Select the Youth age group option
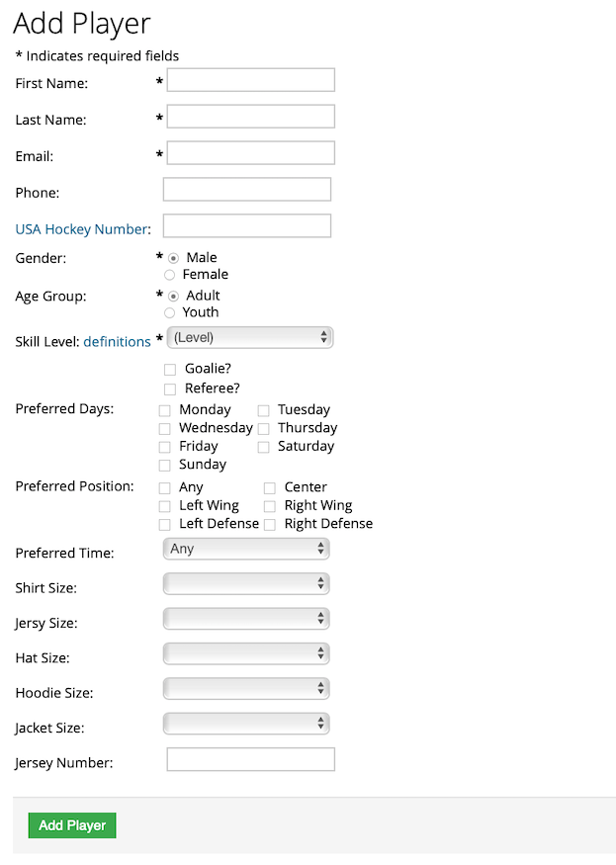This screenshot has height=865, width=616. 172,312
